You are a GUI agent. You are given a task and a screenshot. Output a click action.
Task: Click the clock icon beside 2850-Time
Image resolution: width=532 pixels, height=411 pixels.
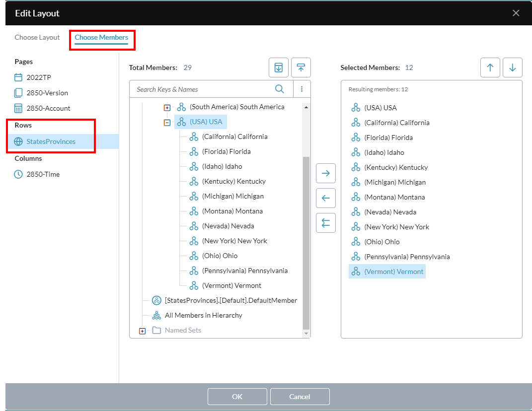18,174
